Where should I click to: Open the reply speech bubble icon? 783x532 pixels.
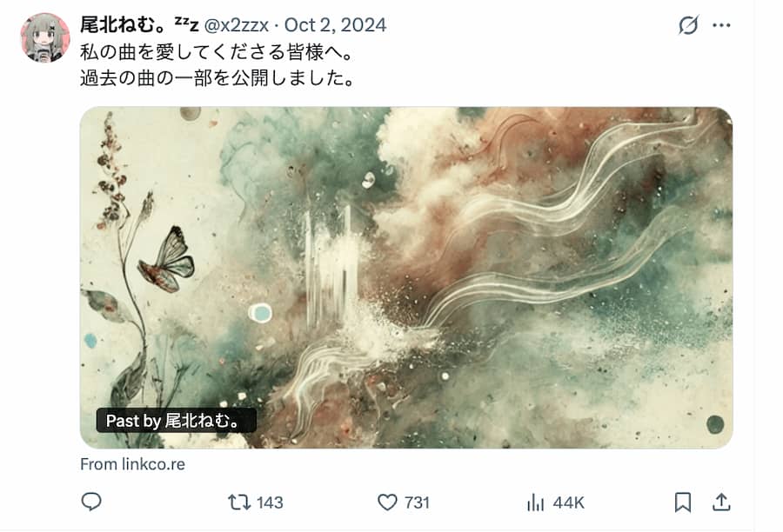pyautogui.click(x=90, y=502)
